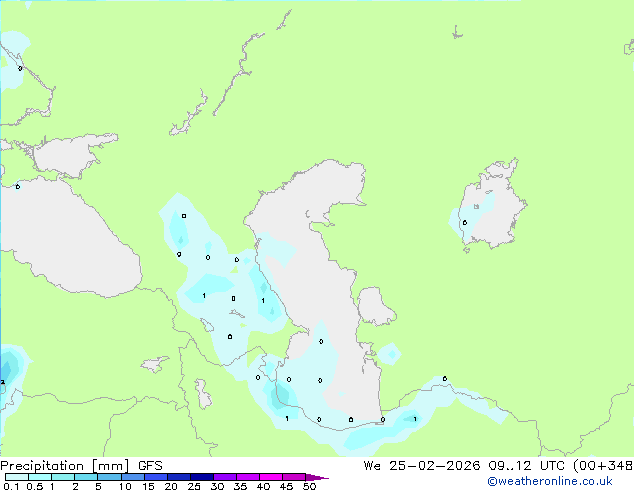Click the '0.1' legend scale label
The image size is (634, 490).
coord(11,486)
